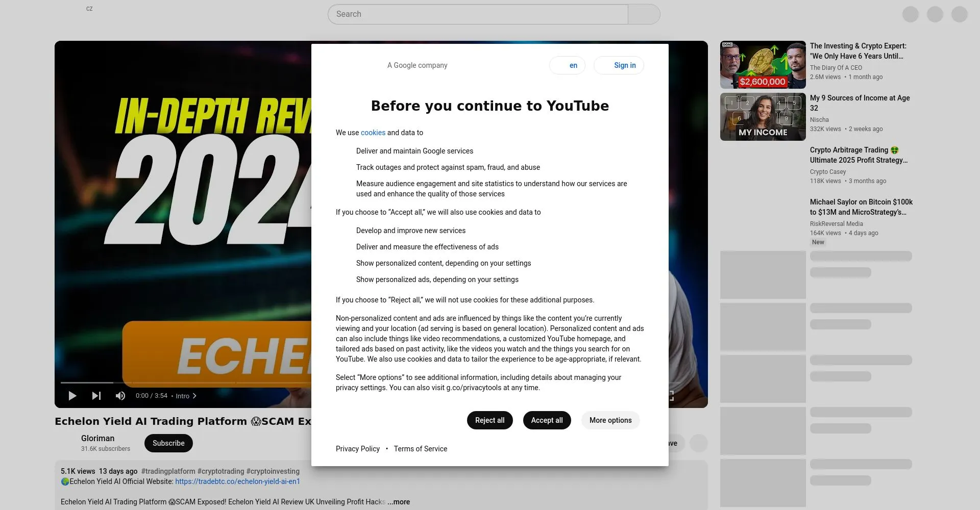Click Nischa channel name

819,120
